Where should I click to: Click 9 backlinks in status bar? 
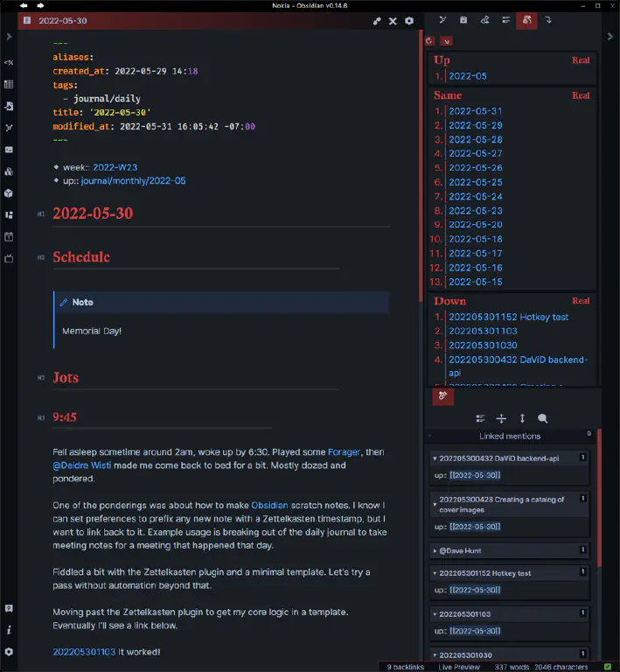405,667
